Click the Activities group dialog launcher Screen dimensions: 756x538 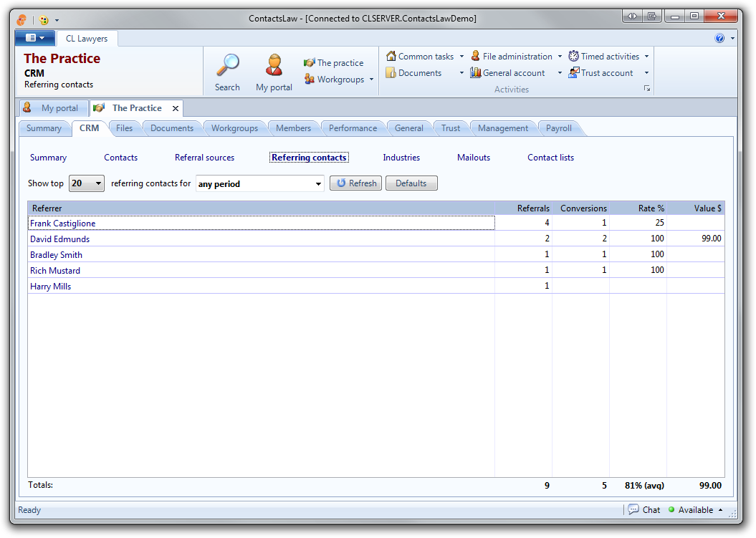pos(647,89)
